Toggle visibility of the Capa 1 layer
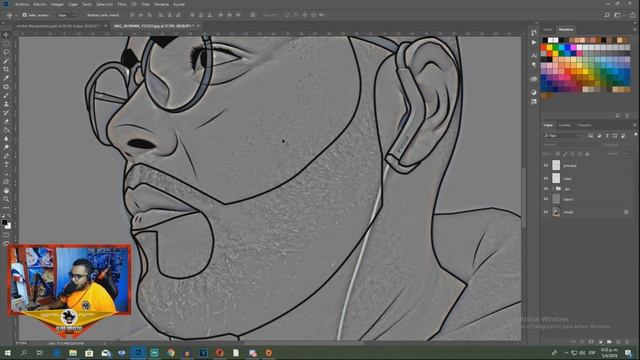 [x=546, y=199]
